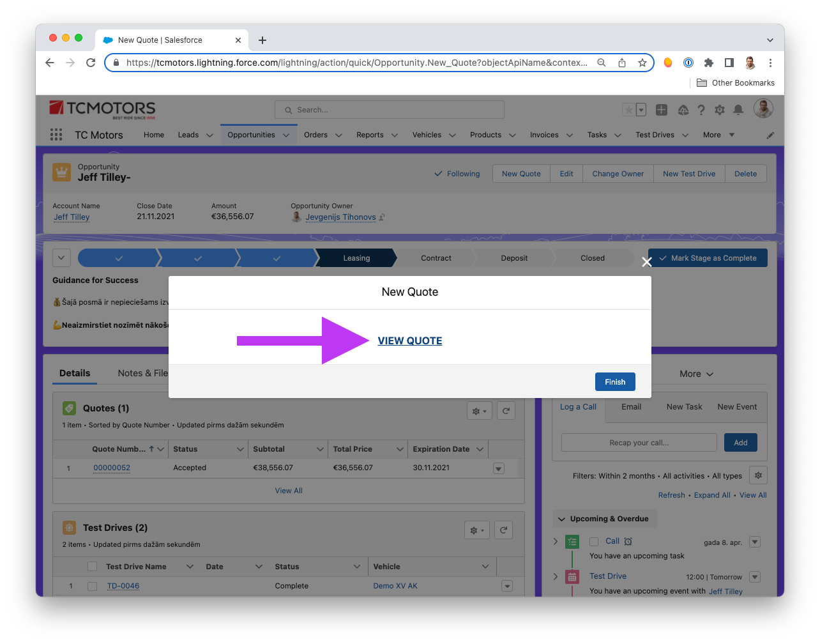Image resolution: width=820 pixels, height=644 pixels.
Task: View notifications bell
Action: pos(738,110)
